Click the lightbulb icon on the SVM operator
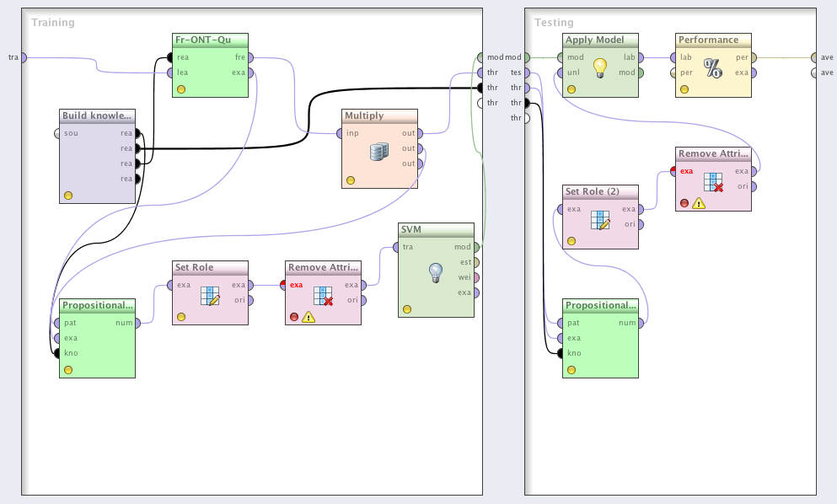Screen dimensions: 837x504 pos(435,272)
